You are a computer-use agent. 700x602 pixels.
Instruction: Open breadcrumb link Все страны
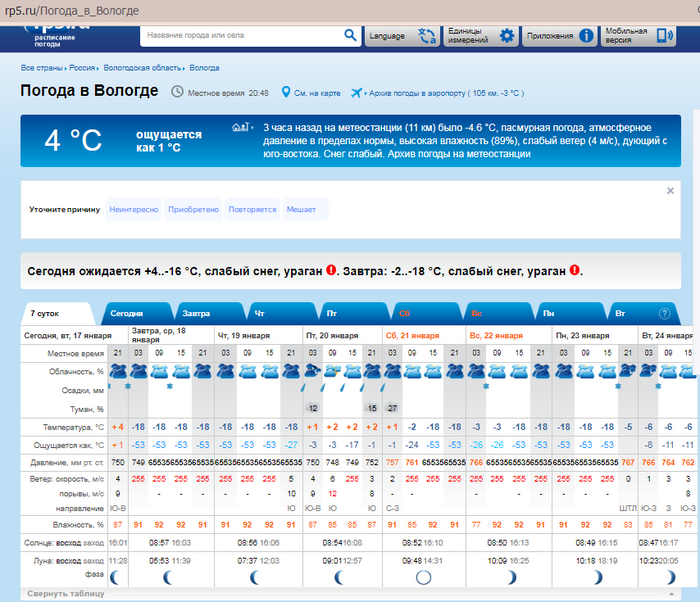tap(42, 68)
